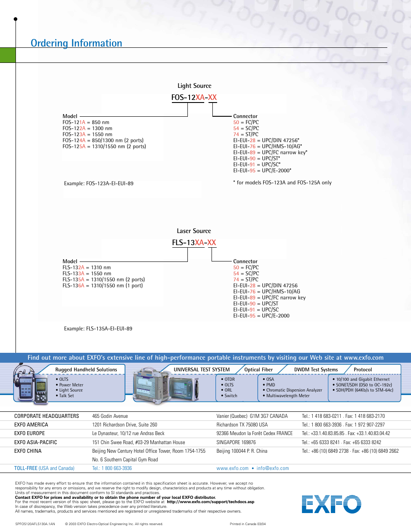Select the DWDM Test Systems tab
This screenshot has width=411, height=532.
(316, 370)
